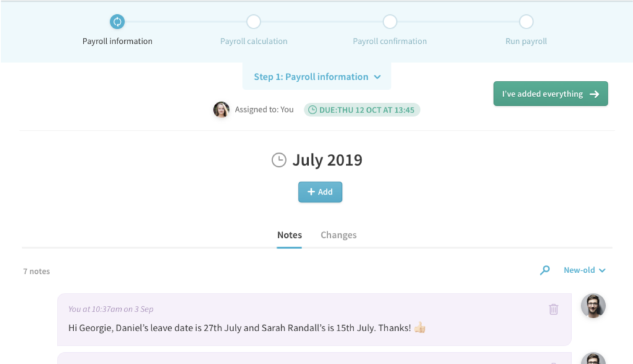Click the arrow icon on I've added everything
Viewport: 633px width, 364px height.
click(595, 93)
